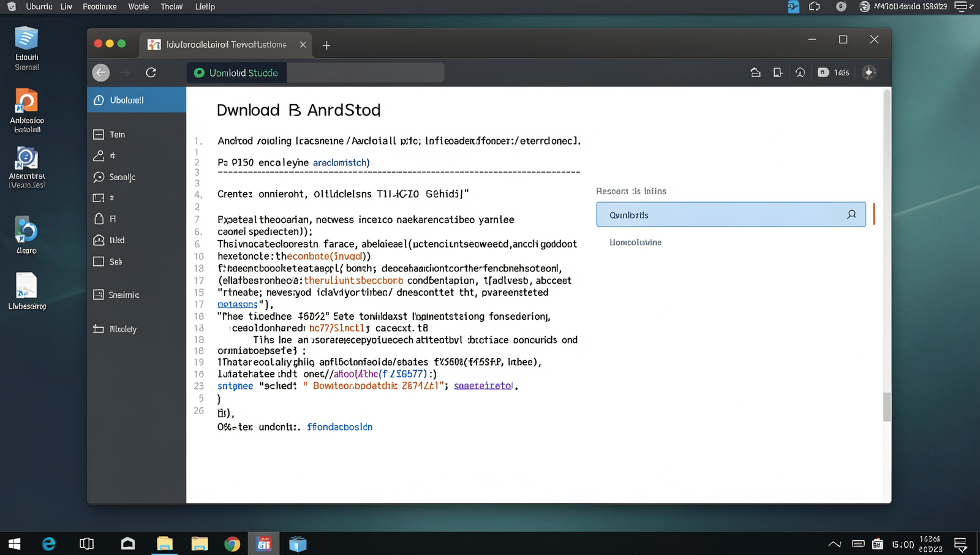Open the Llellp menu
Image resolution: width=980 pixels, height=555 pixels.
(x=205, y=7)
